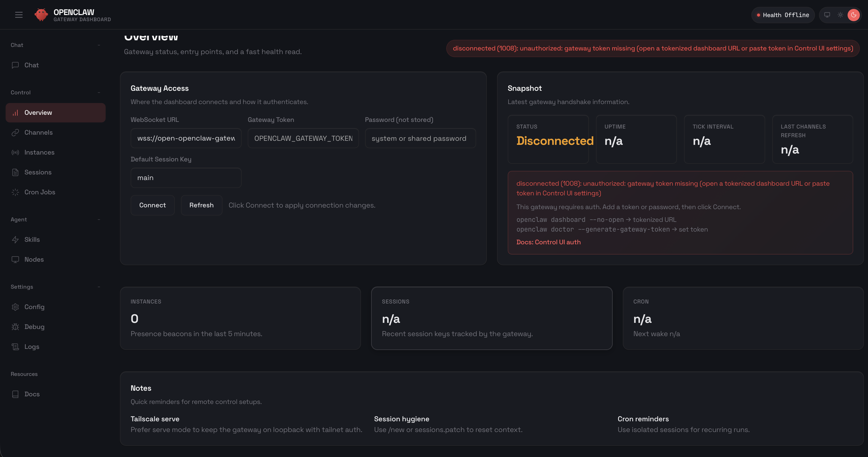
Task: Collapse the Agent section
Action: pyautogui.click(x=99, y=219)
